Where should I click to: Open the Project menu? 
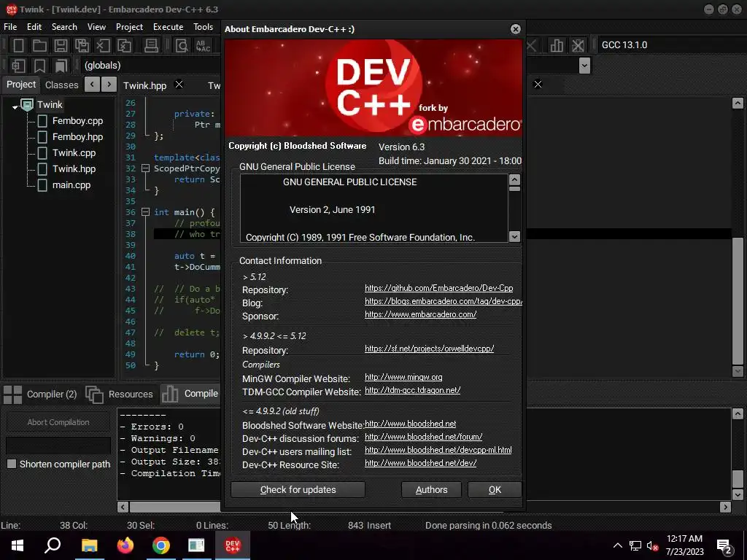coord(129,27)
